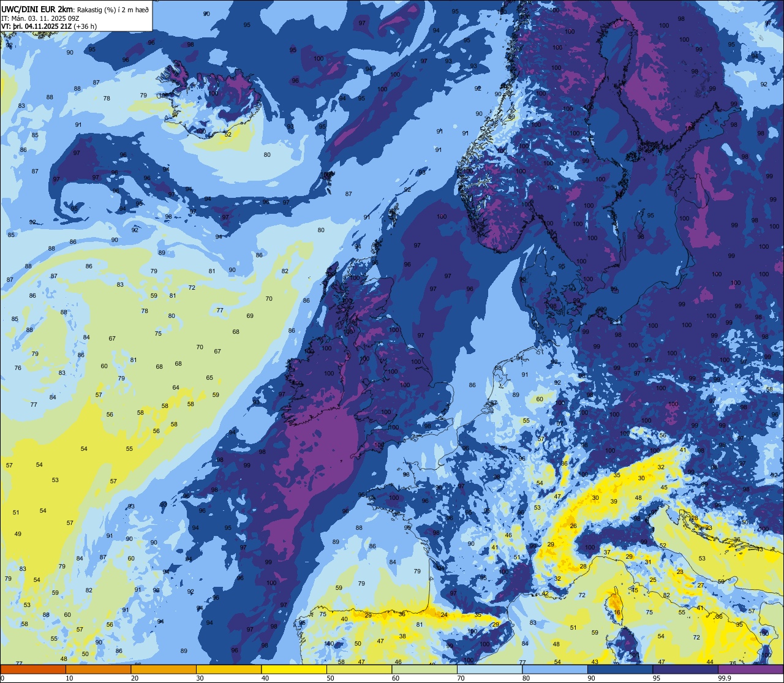This screenshot has width=784, height=683.
Task: Select the light blue swatch between 70 and 80
Action: click(489, 669)
